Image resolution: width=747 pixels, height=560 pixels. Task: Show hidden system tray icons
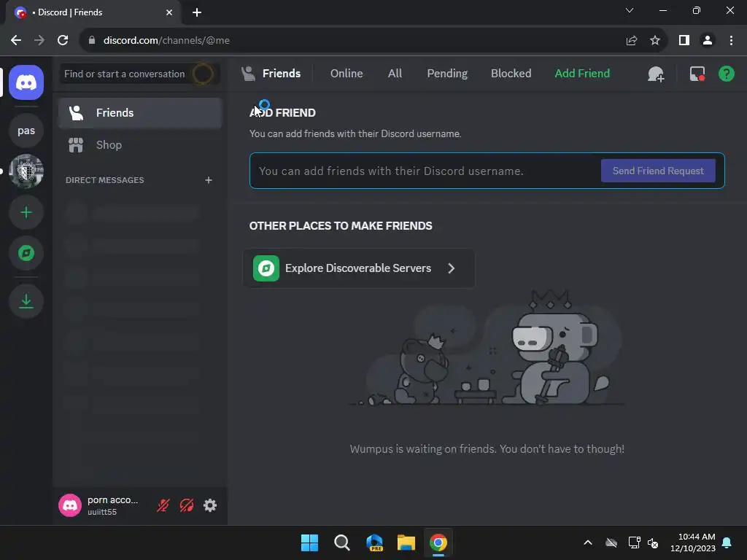pos(588,542)
